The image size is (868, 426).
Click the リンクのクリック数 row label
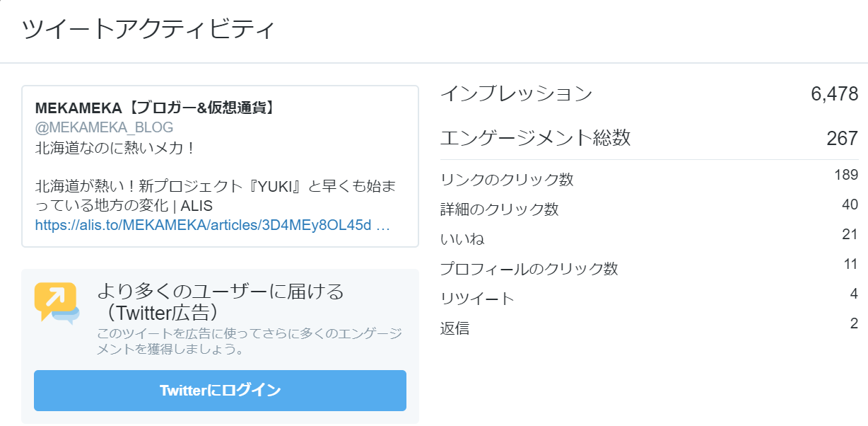click(506, 180)
